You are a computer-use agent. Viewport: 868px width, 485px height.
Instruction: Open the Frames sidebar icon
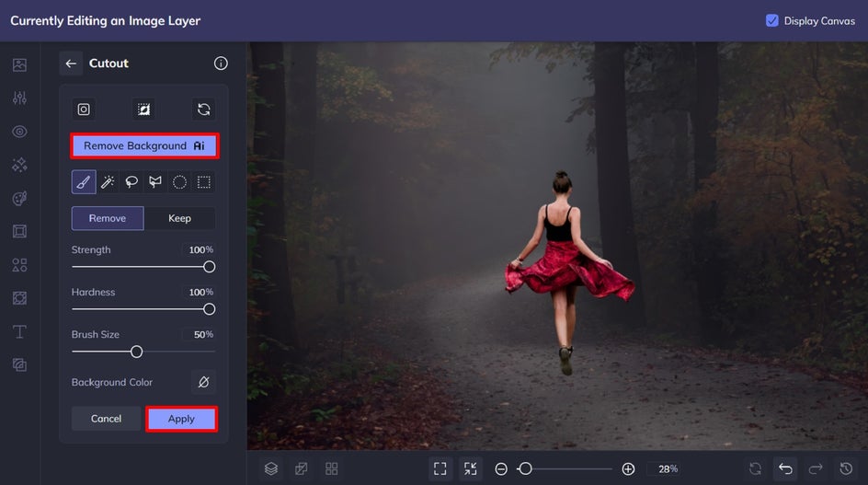(19, 231)
